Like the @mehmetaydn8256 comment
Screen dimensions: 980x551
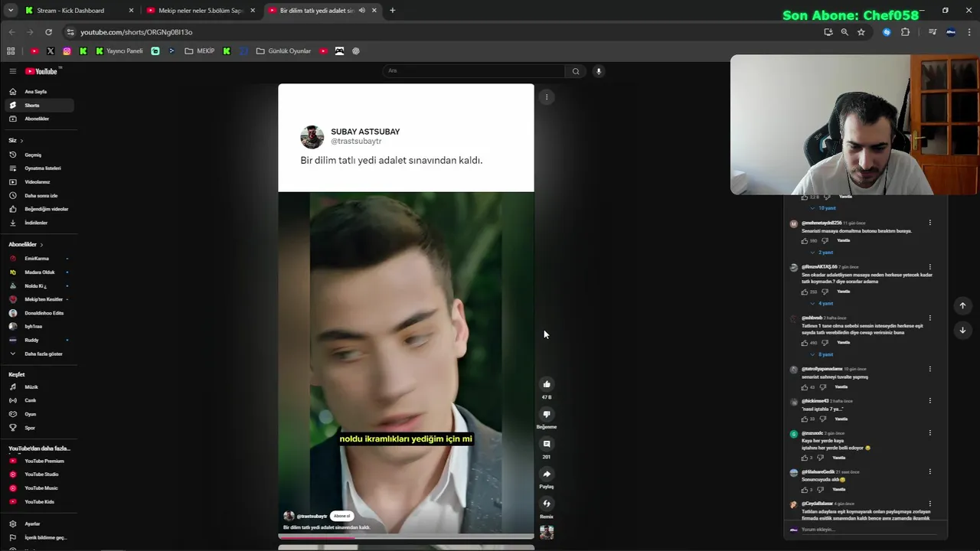pos(805,241)
